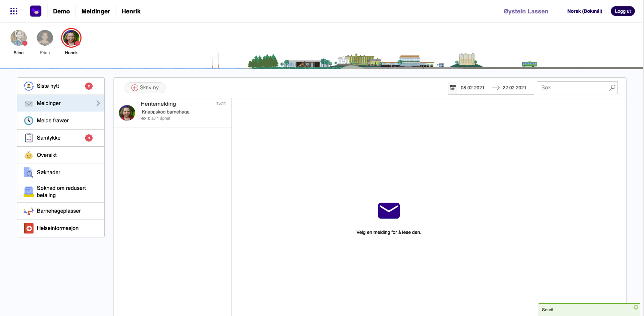Click into the Søk search field
Screen dimensions: 644x316
coord(573,88)
